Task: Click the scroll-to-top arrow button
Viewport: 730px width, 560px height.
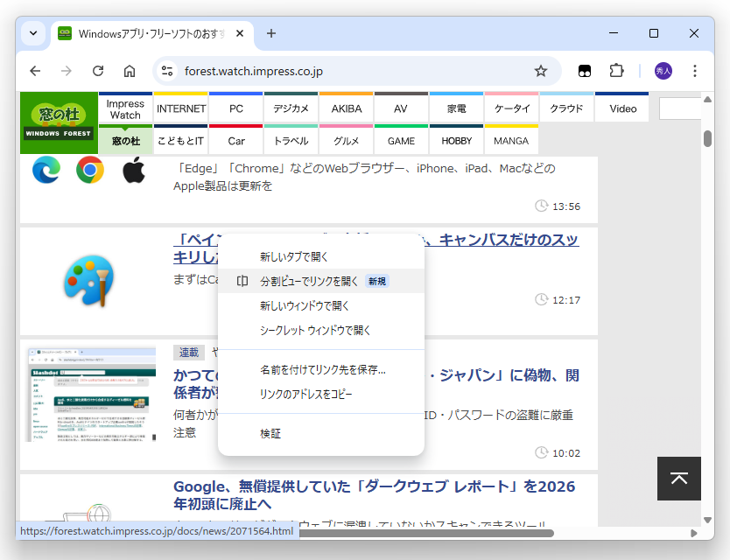Action: click(679, 479)
